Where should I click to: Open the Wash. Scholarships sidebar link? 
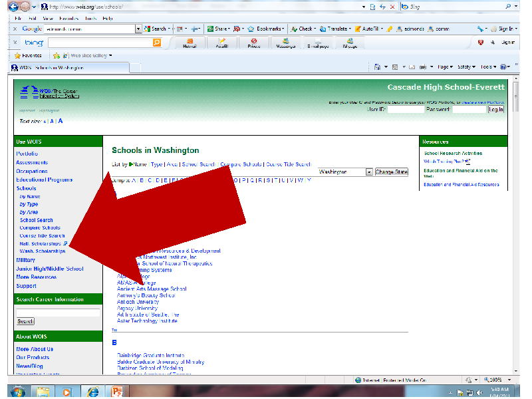(x=43, y=251)
